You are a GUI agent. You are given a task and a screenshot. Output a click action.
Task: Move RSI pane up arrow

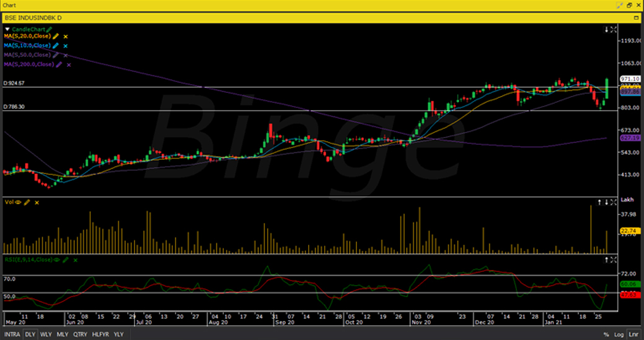(x=606, y=259)
